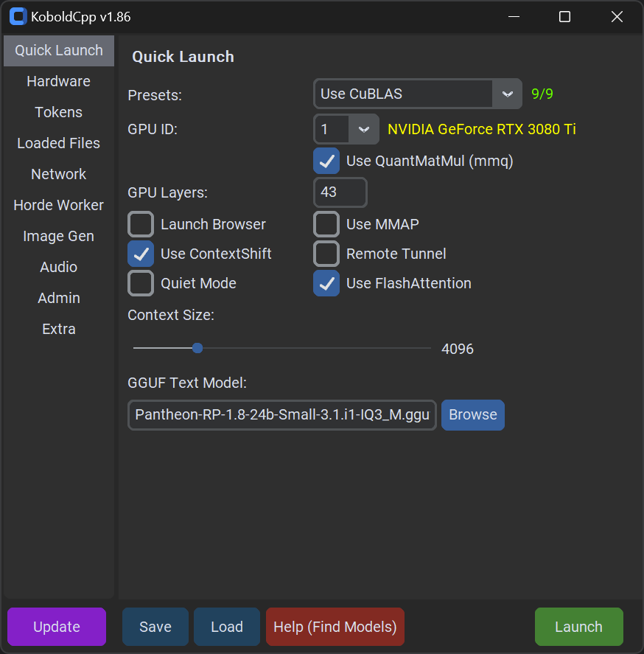Click the 4096 context size value
Viewport: 644px width, 654px height.
tap(458, 349)
